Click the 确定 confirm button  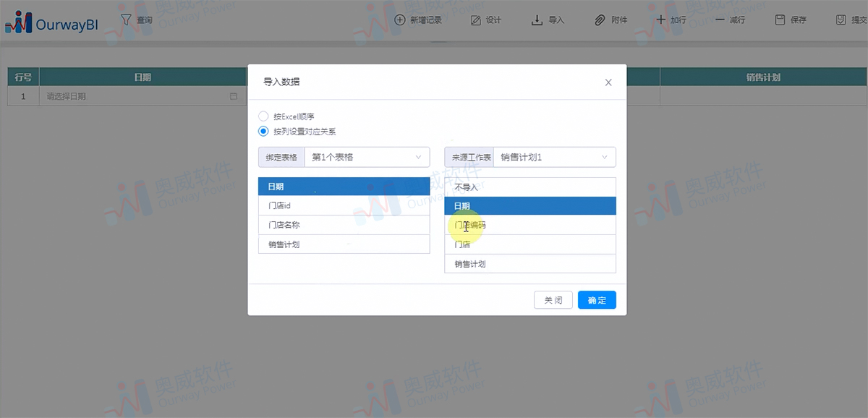coord(597,299)
